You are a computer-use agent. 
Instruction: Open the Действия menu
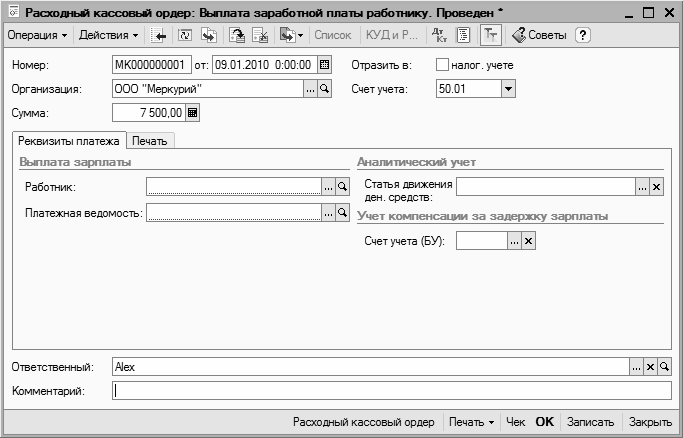(x=109, y=35)
